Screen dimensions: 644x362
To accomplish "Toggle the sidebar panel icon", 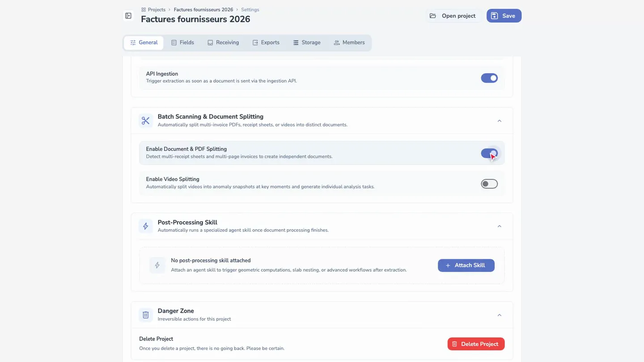I will pos(128,16).
